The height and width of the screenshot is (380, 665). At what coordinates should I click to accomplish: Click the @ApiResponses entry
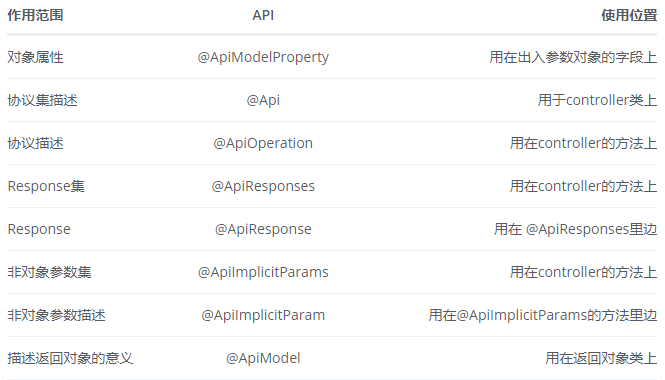[263, 186]
